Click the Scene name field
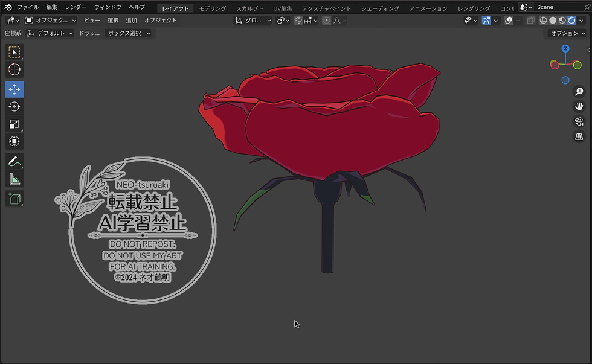This screenshot has height=364, width=592. (558, 7)
